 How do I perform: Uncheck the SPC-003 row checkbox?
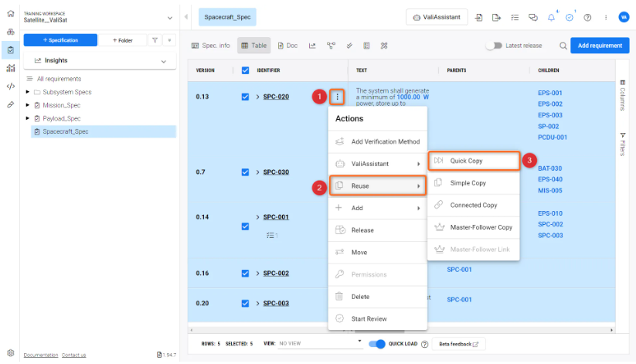pos(245,303)
